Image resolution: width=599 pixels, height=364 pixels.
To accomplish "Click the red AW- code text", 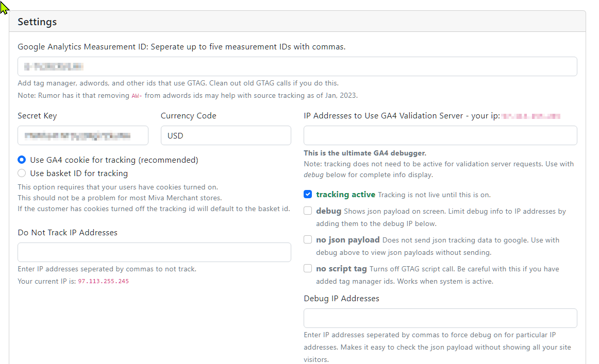I will click(137, 96).
